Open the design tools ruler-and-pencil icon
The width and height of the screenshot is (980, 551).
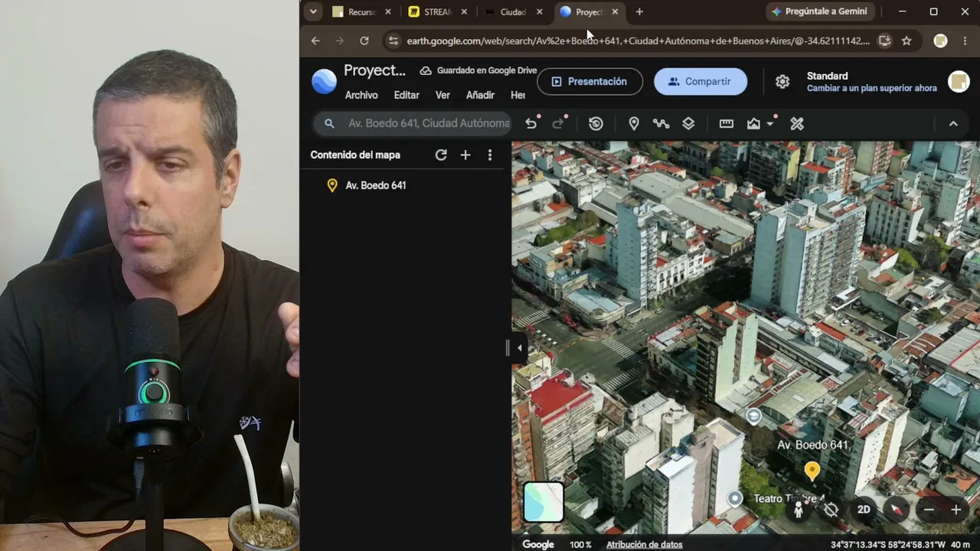coord(797,123)
